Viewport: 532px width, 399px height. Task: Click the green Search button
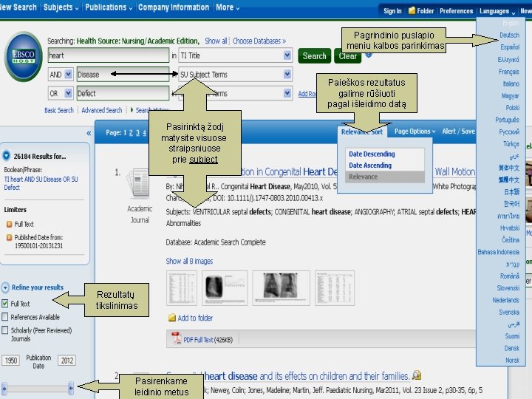click(314, 56)
